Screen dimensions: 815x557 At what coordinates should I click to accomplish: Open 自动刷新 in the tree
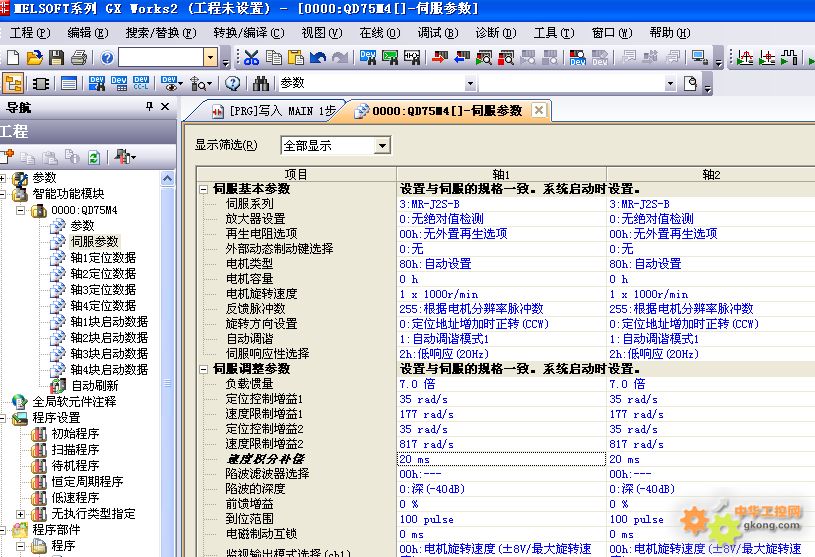click(95, 386)
